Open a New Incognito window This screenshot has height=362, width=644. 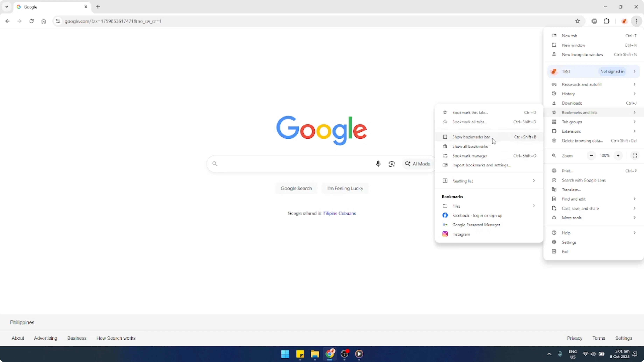pos(594,54)
